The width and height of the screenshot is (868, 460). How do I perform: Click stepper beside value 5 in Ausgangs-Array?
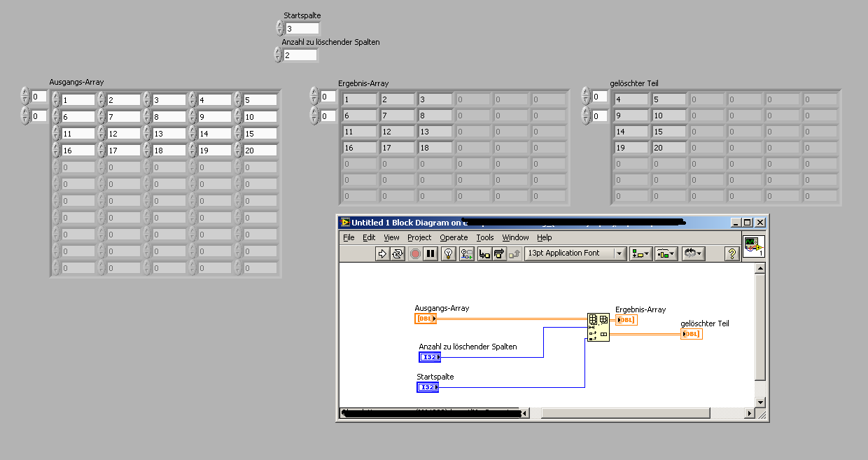point(237,100)
